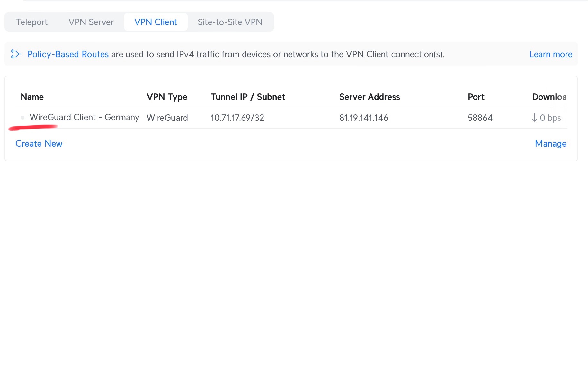Click the Server Address column header
The width and height of the screenshot is (588, 382).
click(x=370, y=97)
